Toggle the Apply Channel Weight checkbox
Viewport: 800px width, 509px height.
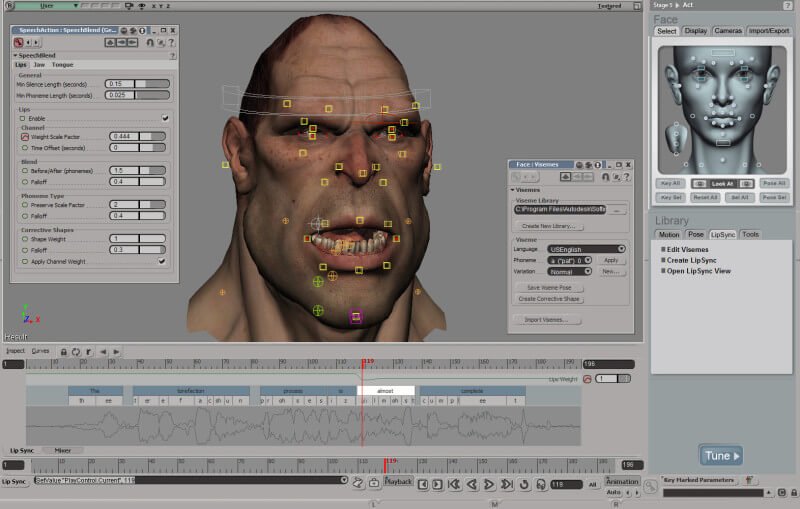coord(162,261)
